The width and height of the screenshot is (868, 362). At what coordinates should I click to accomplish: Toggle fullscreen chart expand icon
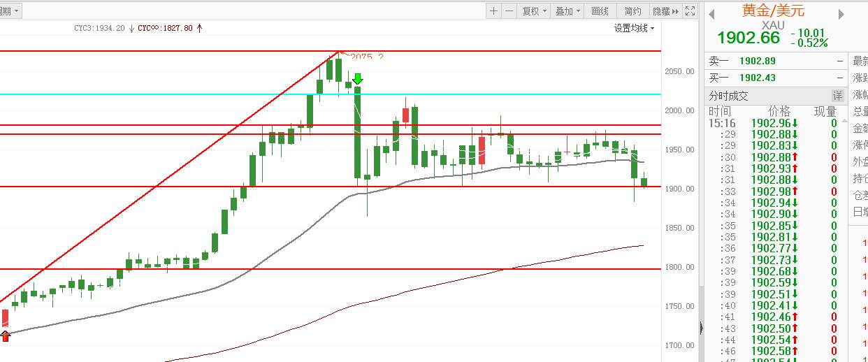click(689, 11)
